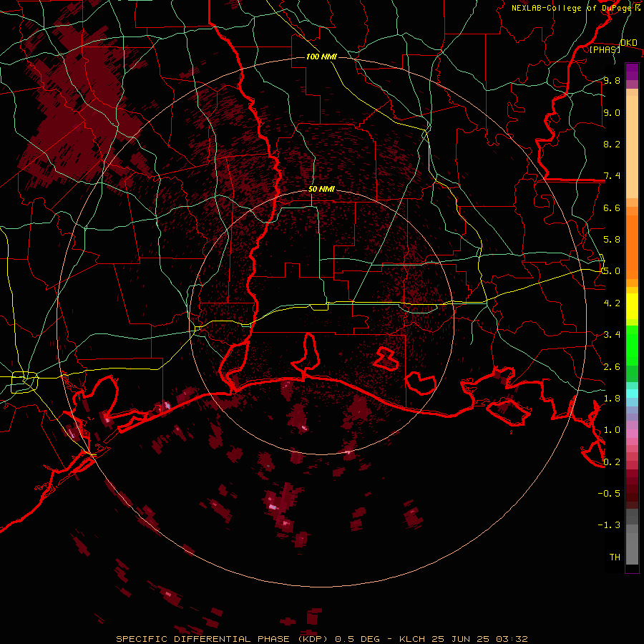Click the light peach swatch in color bar
Screen dimensions: 644x644
(x=632, y=147)
